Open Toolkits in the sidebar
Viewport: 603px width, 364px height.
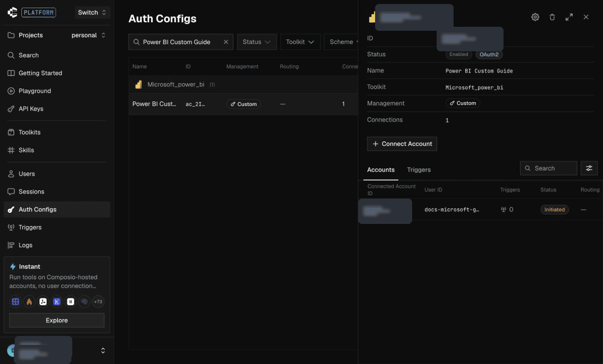[x=57, y=132]
